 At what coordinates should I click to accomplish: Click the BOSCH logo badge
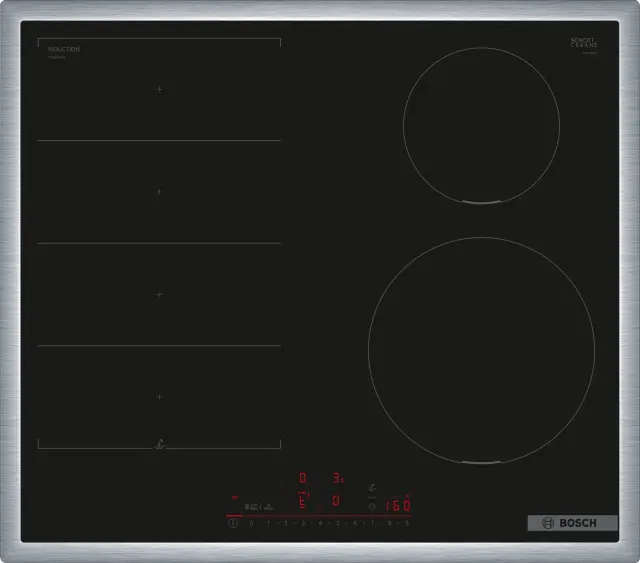572,523
